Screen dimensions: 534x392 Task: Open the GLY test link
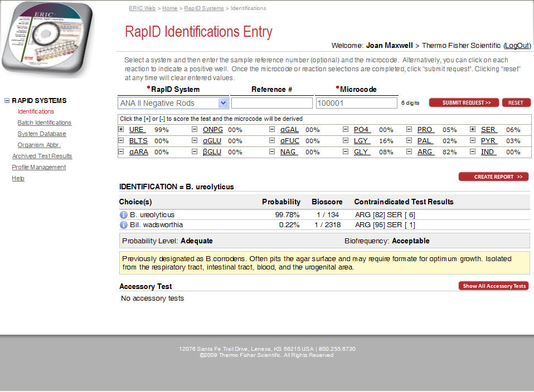coord(362,152)
